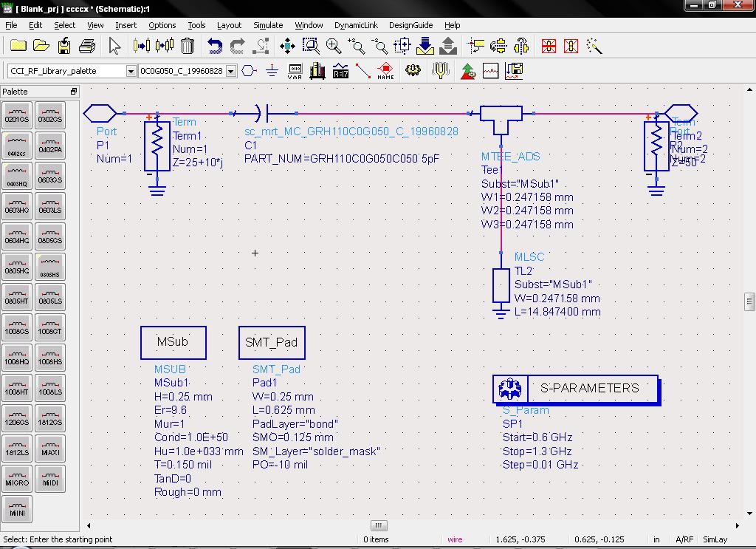
Task: Create a new schematic with the folder icon
Action: 18,46
